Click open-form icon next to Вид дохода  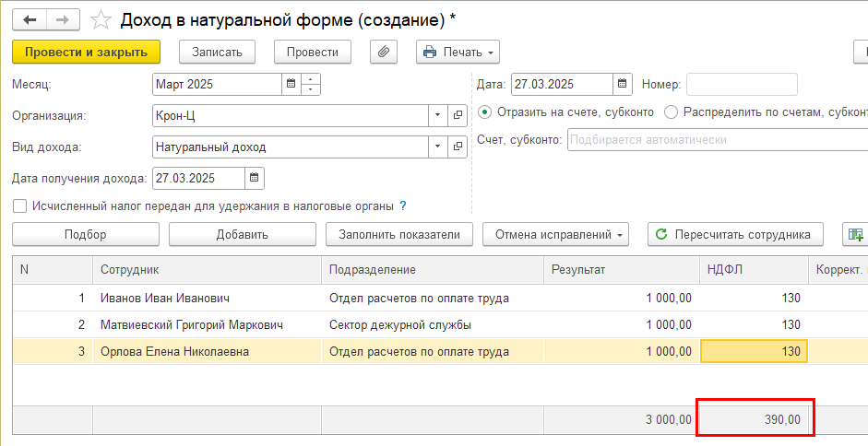point(458,147)
